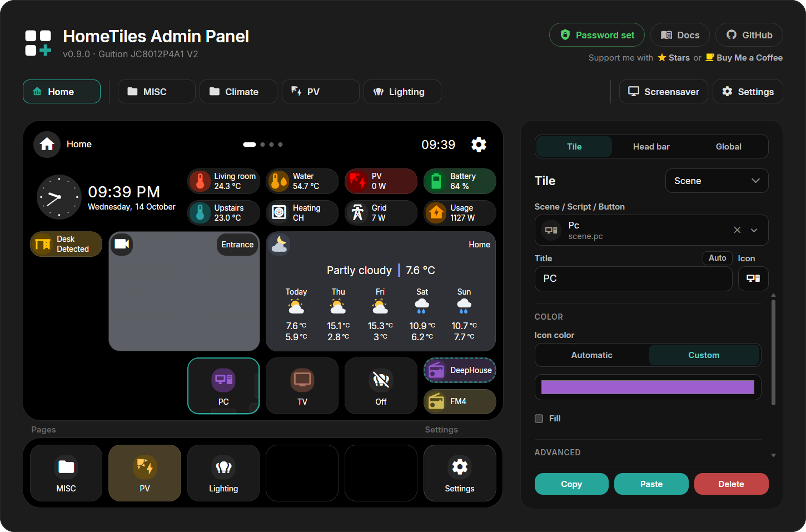Open the purple custom color swatch
806x532 pixels.
click(x=648, y=387)
